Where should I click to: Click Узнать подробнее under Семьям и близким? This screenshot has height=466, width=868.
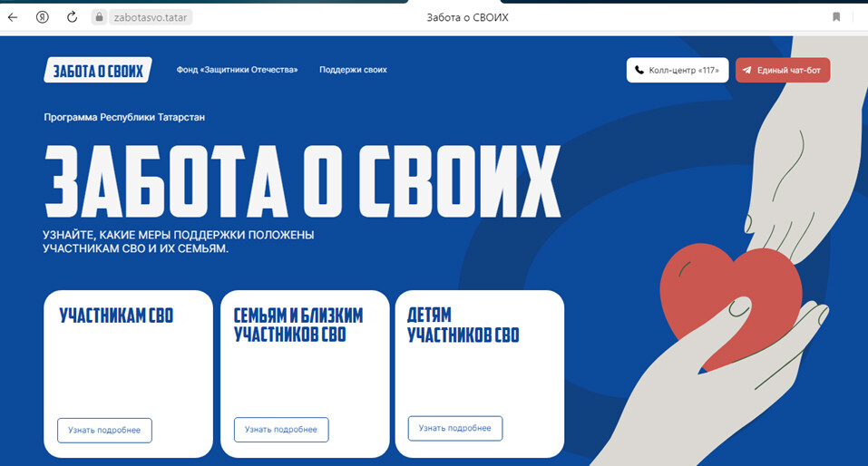pos(281,430)
